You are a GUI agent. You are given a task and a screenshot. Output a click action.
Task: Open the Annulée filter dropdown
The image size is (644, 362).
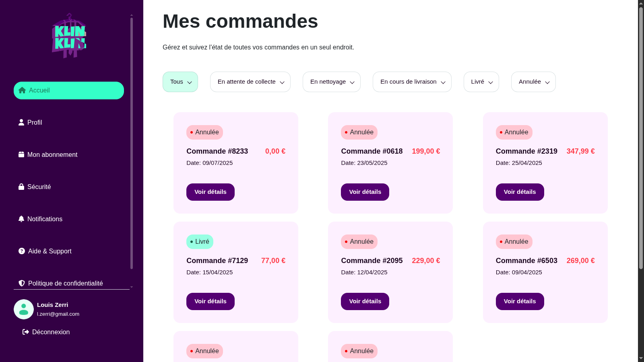point(533,82)
